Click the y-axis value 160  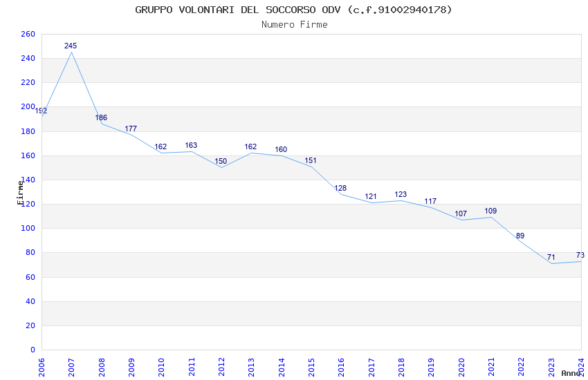(28, 155)
